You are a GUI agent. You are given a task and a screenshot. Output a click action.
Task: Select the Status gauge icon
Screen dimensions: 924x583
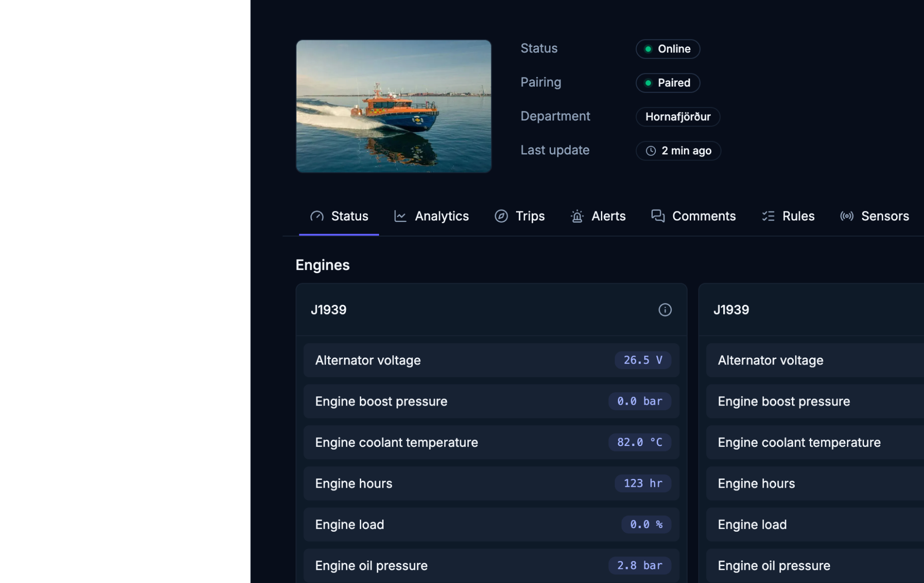click(316, 216)
